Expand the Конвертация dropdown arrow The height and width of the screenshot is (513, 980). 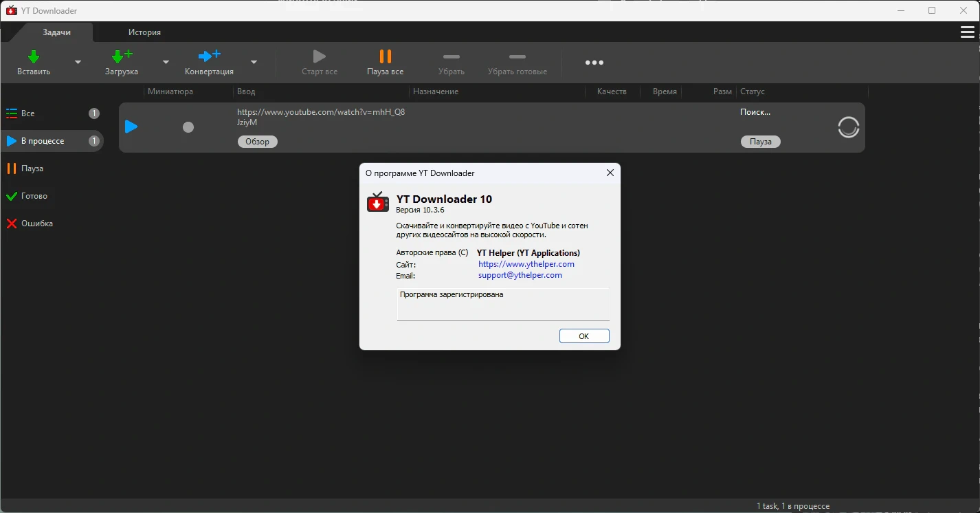pos(254,62)
